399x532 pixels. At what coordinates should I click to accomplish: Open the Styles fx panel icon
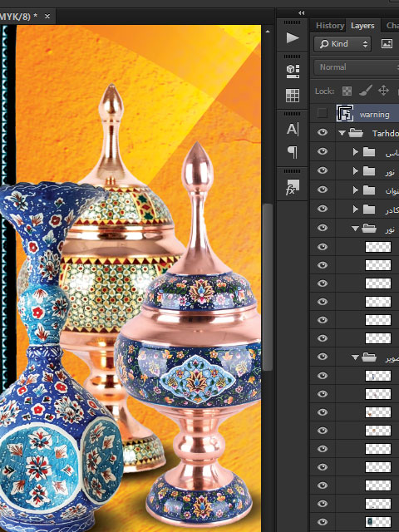[x=293, y=187]
